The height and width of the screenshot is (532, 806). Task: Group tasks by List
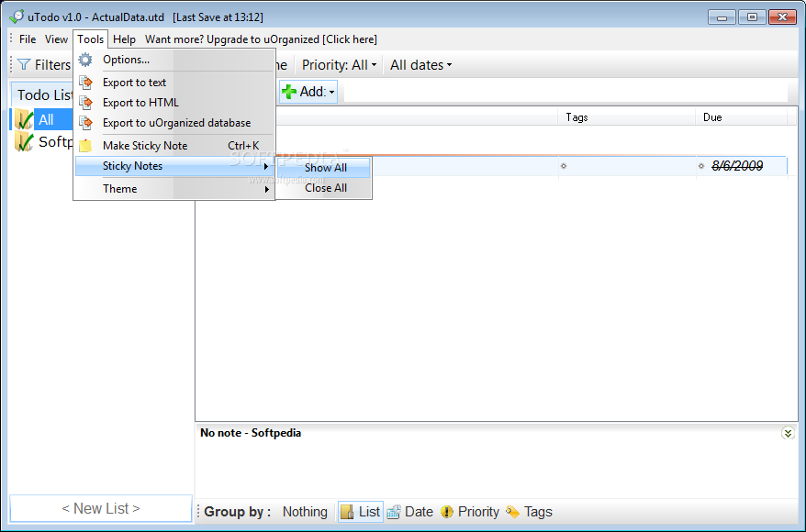[x=361, y=512]
